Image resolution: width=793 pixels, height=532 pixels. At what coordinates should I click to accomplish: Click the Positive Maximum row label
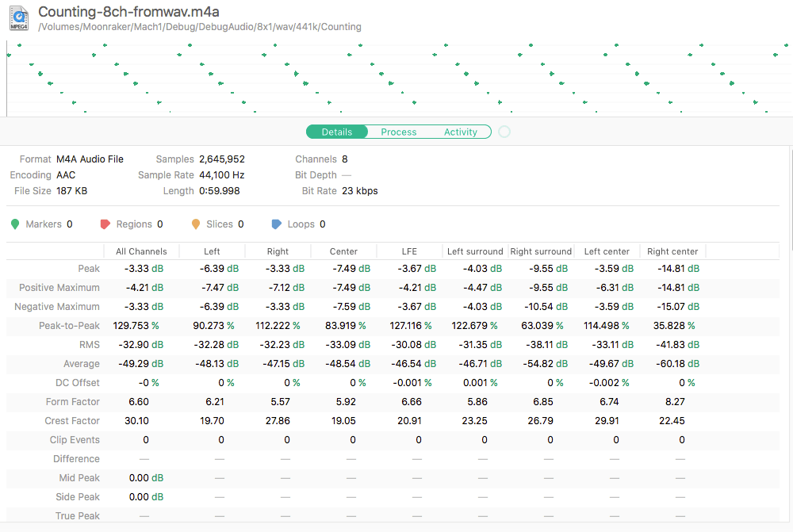pyautogui.click(x=59, y=288)
